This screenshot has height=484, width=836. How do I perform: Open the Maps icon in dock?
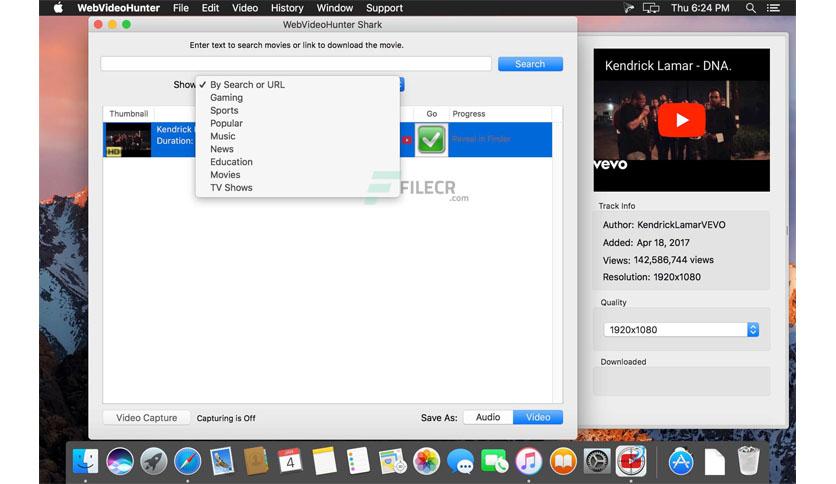(392, 461)
